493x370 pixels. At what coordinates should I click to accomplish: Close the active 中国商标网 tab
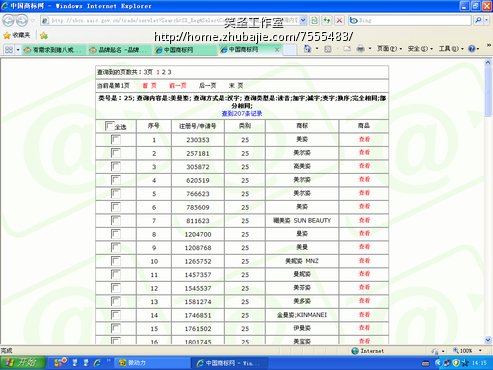[277, 50]
